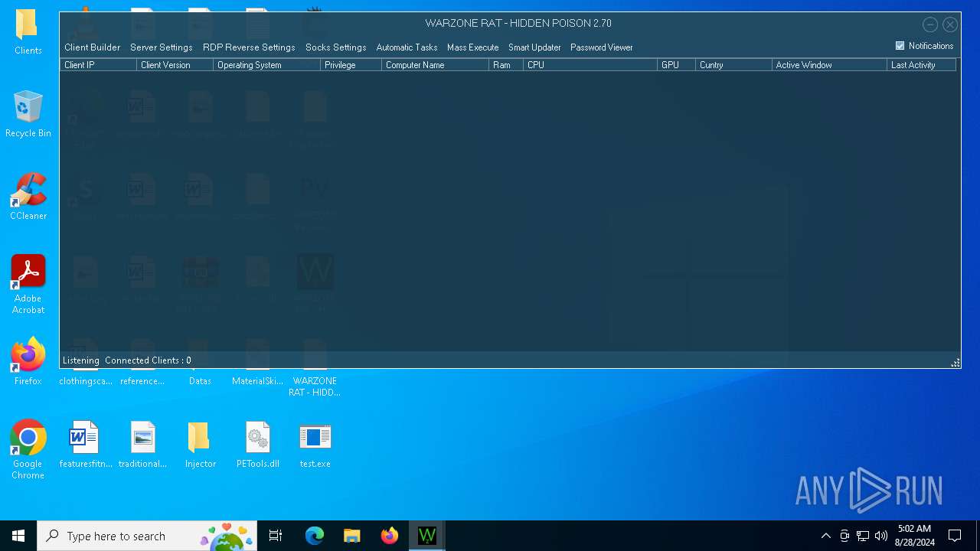Select the Firefox desktop shortcut

click(x=28, y=362)
